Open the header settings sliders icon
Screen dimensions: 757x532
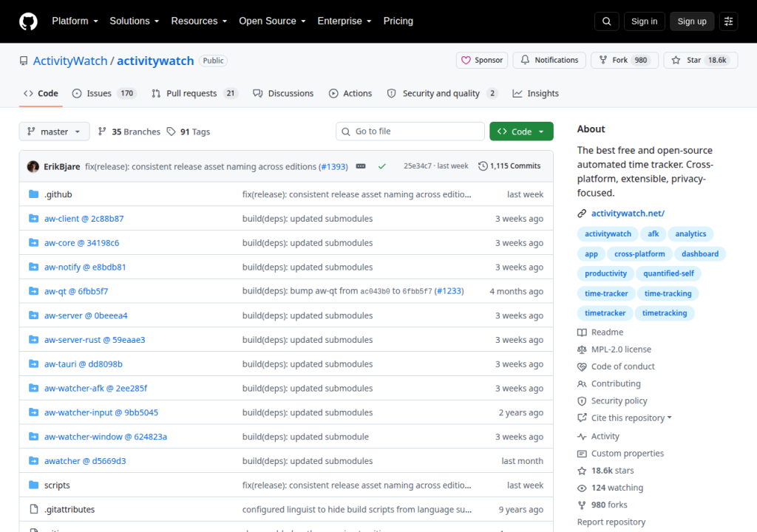(x=728, y=21)
